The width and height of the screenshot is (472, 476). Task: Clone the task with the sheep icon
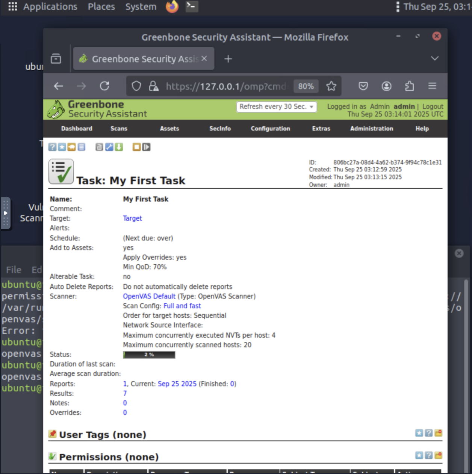71,147
